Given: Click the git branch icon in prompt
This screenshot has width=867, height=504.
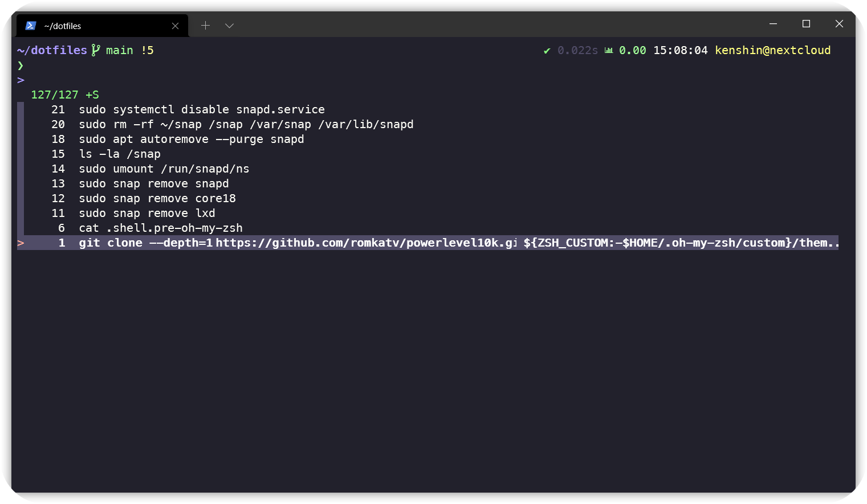Looking at the screenshot, I should tap(96, 50).
